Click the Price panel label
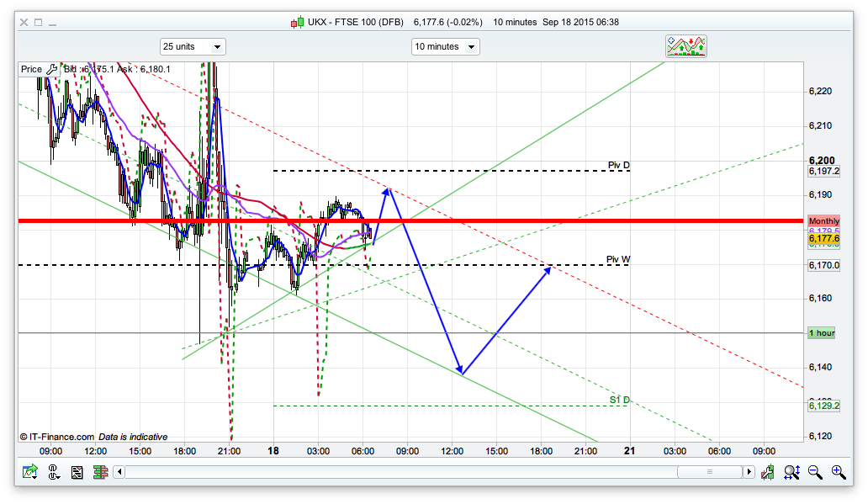The height and width of the screenshot is (504, 868). click(x=31, y=69)
